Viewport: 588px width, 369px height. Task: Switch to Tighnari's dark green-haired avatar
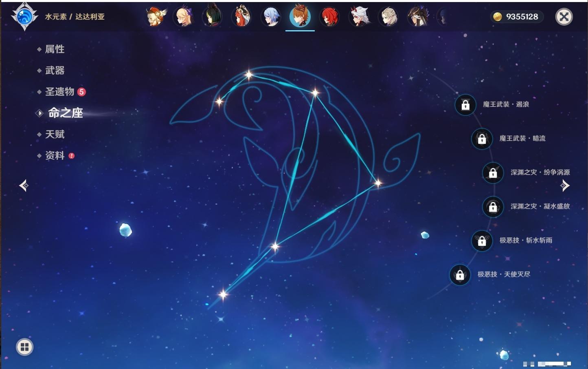pyautogui.click(x=212, y=17)
